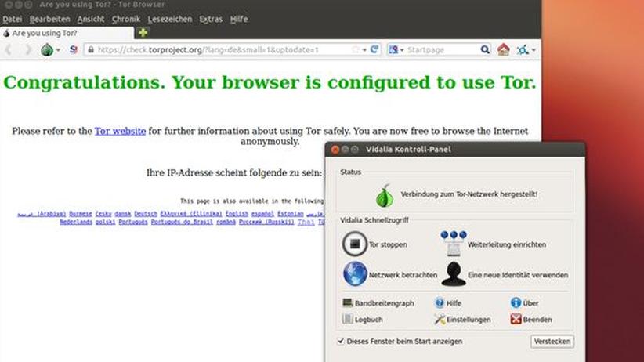
Task: Open the Hilfe menu in the browser
Action: [x=239, y=19]
